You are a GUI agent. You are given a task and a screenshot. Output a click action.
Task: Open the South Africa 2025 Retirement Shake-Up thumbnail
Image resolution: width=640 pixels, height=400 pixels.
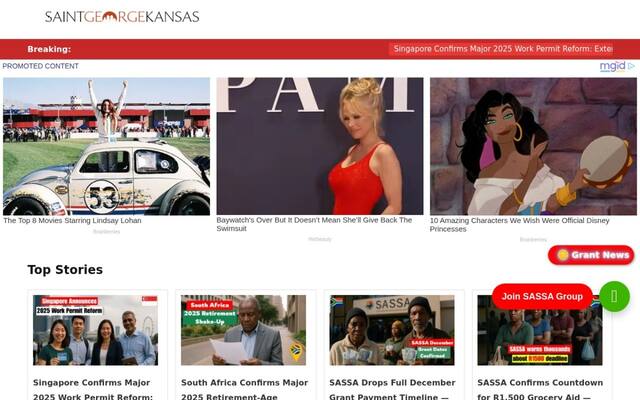243,330
